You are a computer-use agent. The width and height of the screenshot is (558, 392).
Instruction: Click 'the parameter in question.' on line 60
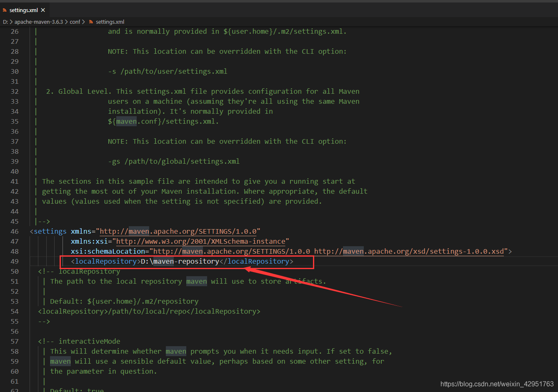point(103,371)
